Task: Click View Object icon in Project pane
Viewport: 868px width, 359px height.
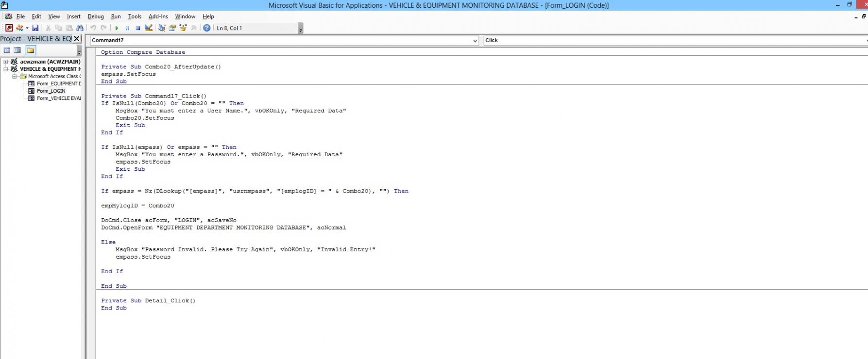Action: 17,50
